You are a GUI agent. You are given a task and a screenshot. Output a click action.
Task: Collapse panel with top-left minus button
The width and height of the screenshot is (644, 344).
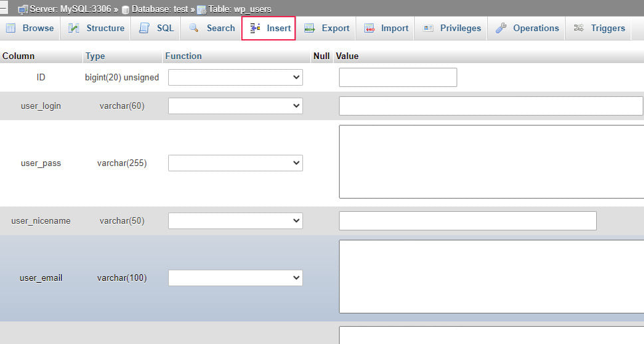[x=3, y=8]
